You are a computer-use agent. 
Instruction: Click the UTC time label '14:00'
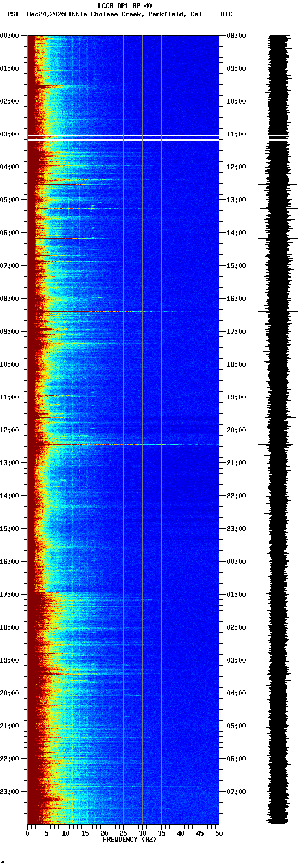(237, 233)
